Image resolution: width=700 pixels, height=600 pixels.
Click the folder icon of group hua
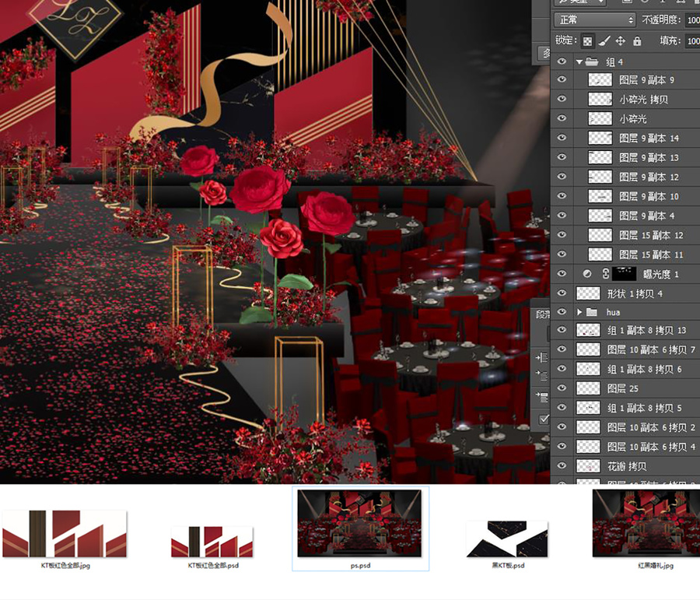pyautogui.click(x=592, y=312)
